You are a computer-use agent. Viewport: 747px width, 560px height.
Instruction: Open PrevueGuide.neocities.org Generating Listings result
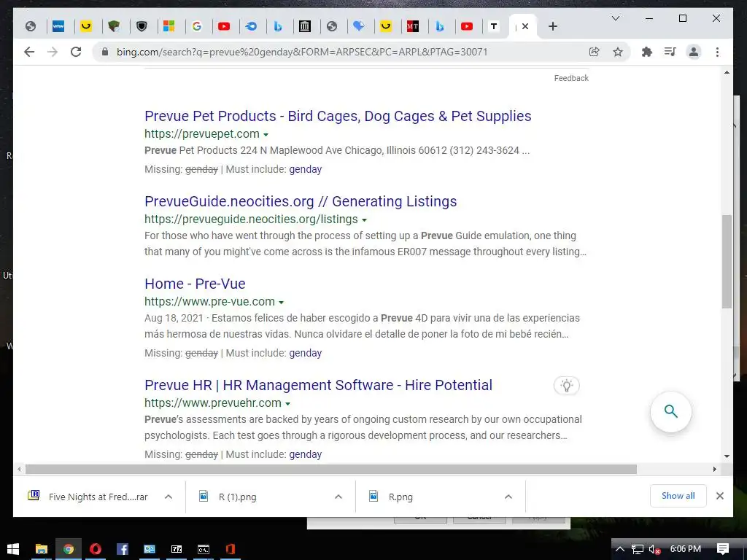[x=301, y=201]
